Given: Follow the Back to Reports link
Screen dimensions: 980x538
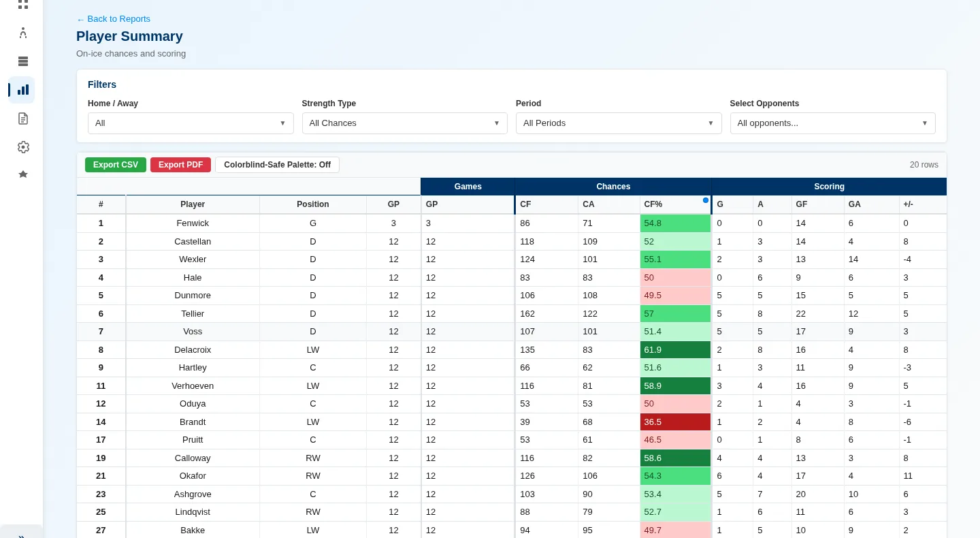Looking at the screenshot, I should 113,19.
